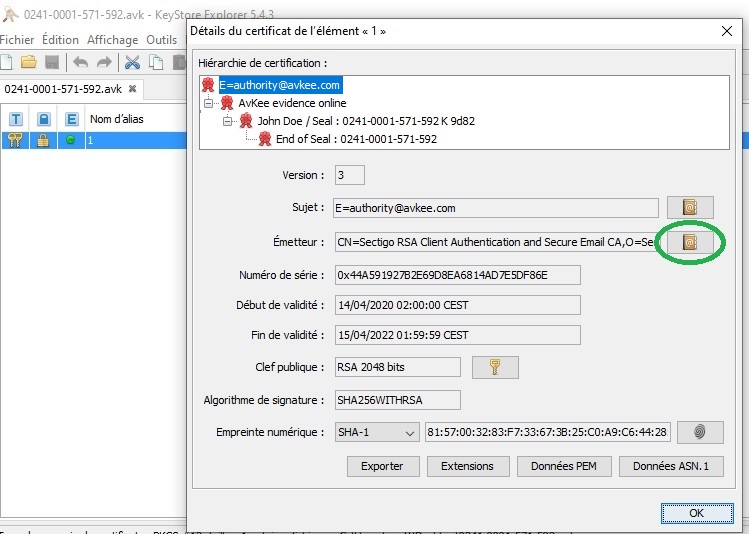Screen dimensions: 749x534
Task: Click the lock status column header icon
Action: pos(43,119)
